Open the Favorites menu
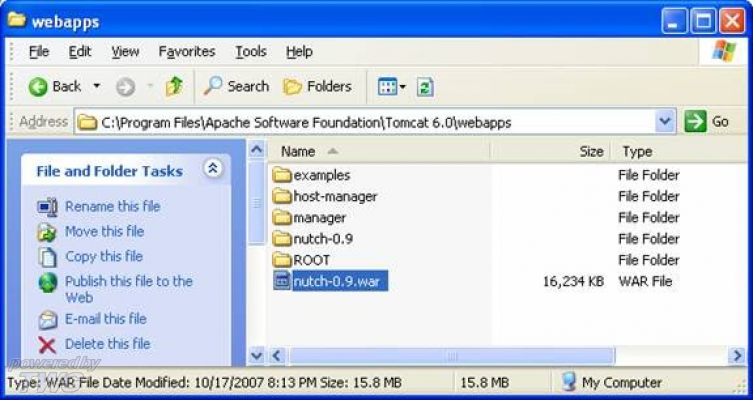The image size is (753, 400). [x=187, y=51]
